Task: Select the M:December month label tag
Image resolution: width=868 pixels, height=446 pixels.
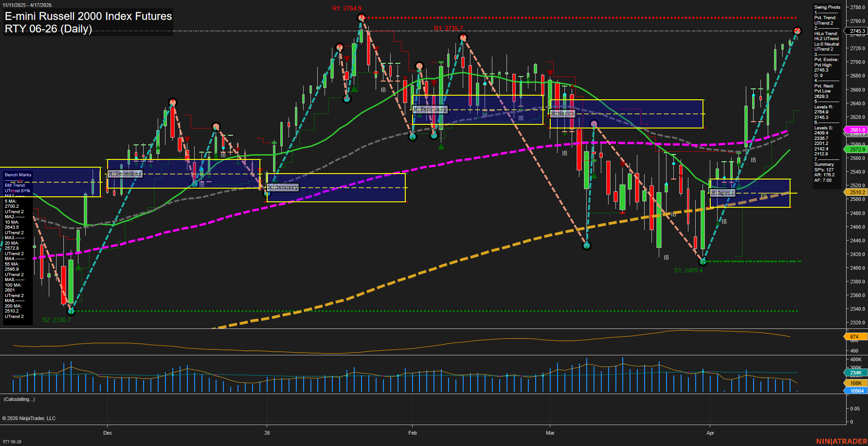Action: coord(125,174)
